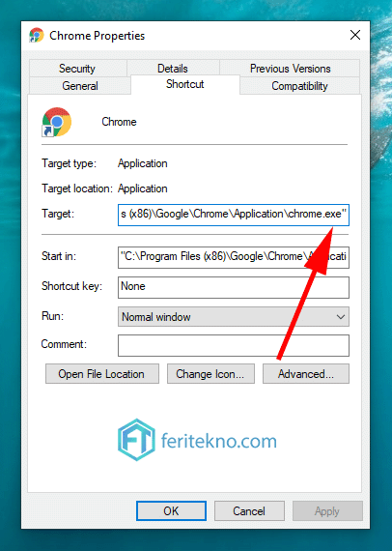The height and width of the screenshot is (551, 392).
Task: Switch to the Security tab
Action: [x=77, y=69]
